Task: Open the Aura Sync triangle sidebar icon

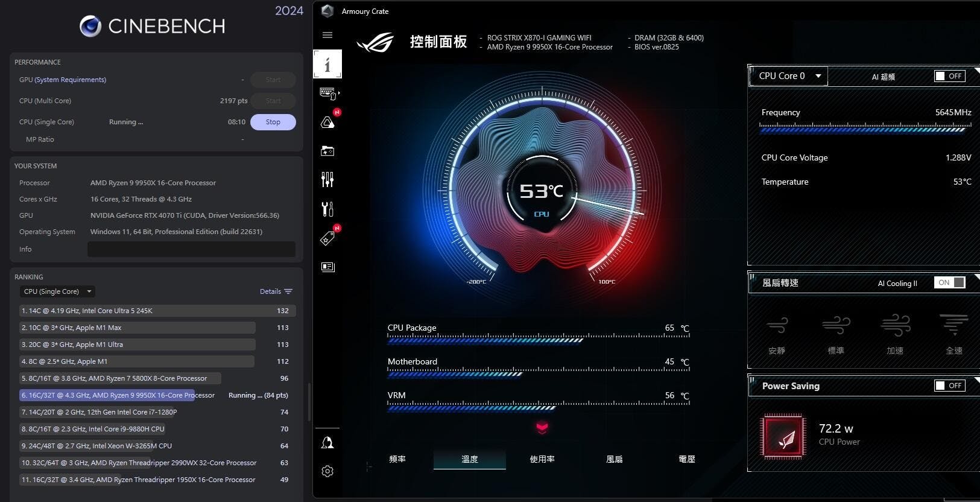Action: point(327,122)
